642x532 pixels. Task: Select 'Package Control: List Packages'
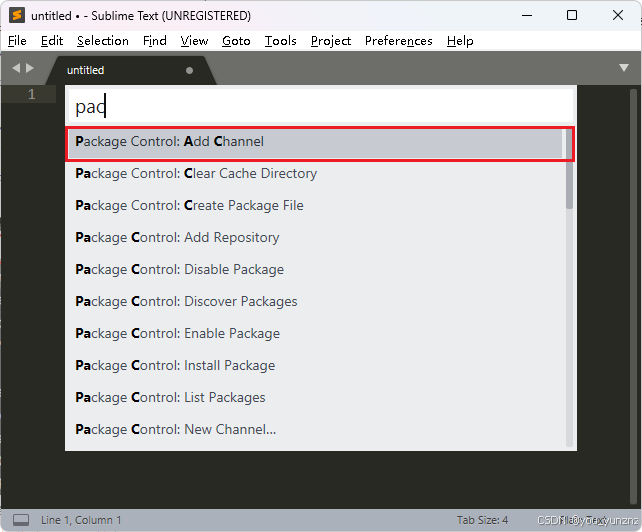(x=315, y=397)
